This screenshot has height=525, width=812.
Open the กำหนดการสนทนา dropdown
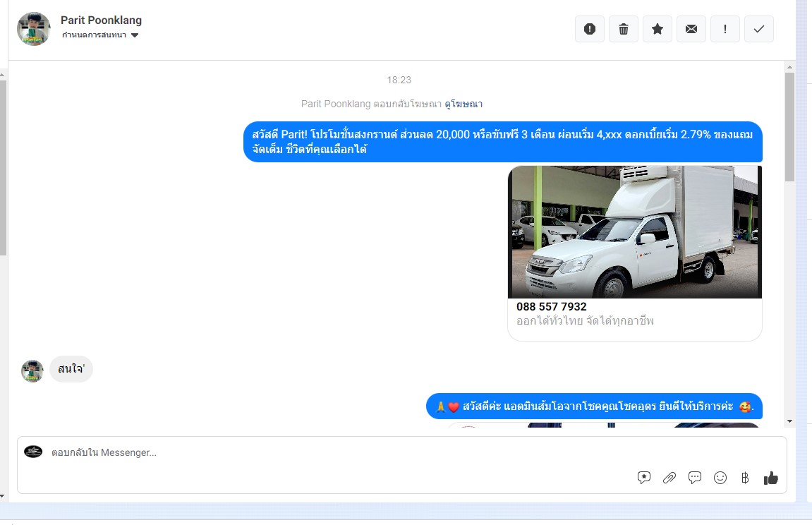pos(100,35)
